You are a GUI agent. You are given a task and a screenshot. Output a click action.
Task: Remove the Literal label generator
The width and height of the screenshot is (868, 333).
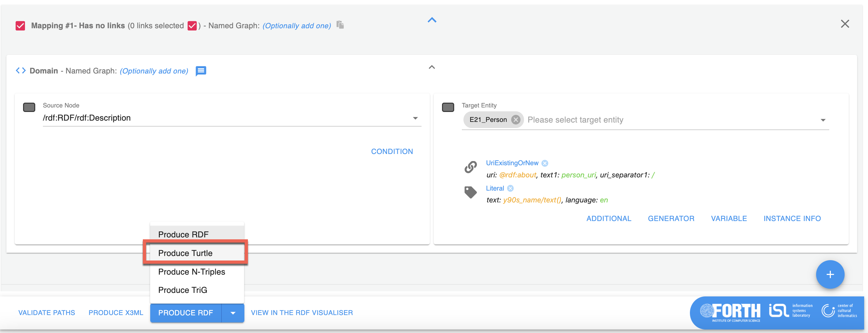[510, 188]
